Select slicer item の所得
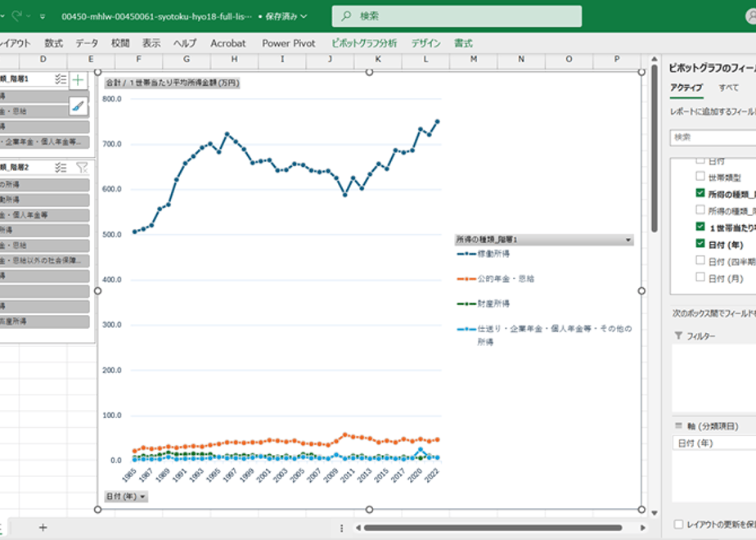 pyautogui.click(x=44, y=185)
